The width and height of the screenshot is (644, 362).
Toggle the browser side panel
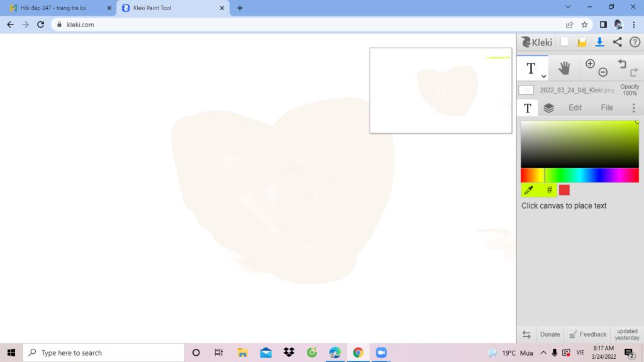[x=603, y=25]
